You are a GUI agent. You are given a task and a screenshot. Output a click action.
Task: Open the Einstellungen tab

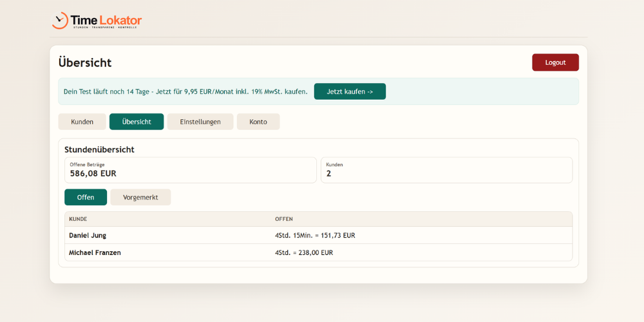coord(200,122)
